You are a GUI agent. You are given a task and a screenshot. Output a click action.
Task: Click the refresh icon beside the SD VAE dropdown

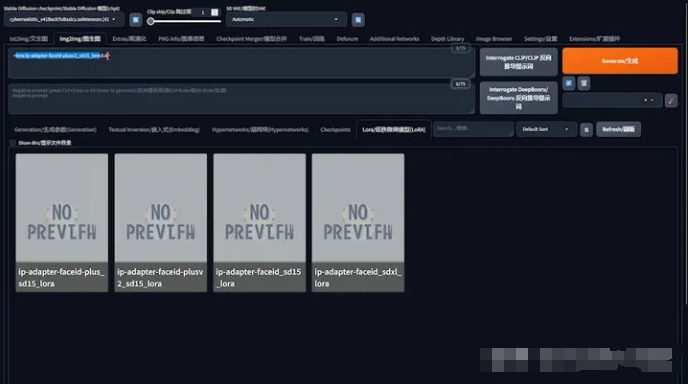coord(358,20)
